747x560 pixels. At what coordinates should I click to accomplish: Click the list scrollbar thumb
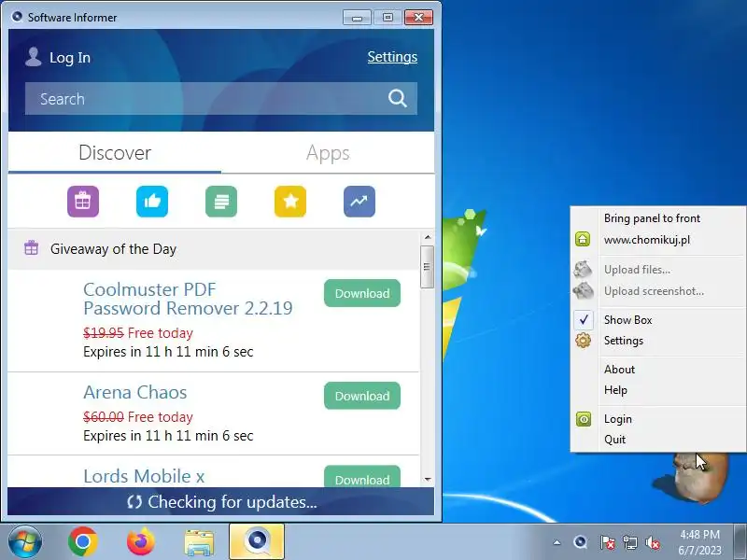[427, 267]
